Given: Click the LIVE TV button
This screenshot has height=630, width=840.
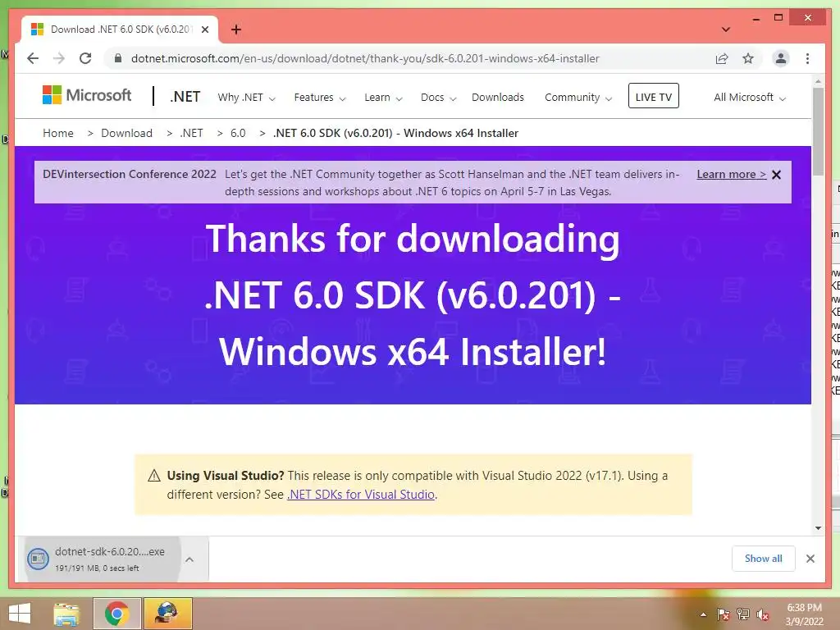Looking at the screenshot, I should click(654, 97).
